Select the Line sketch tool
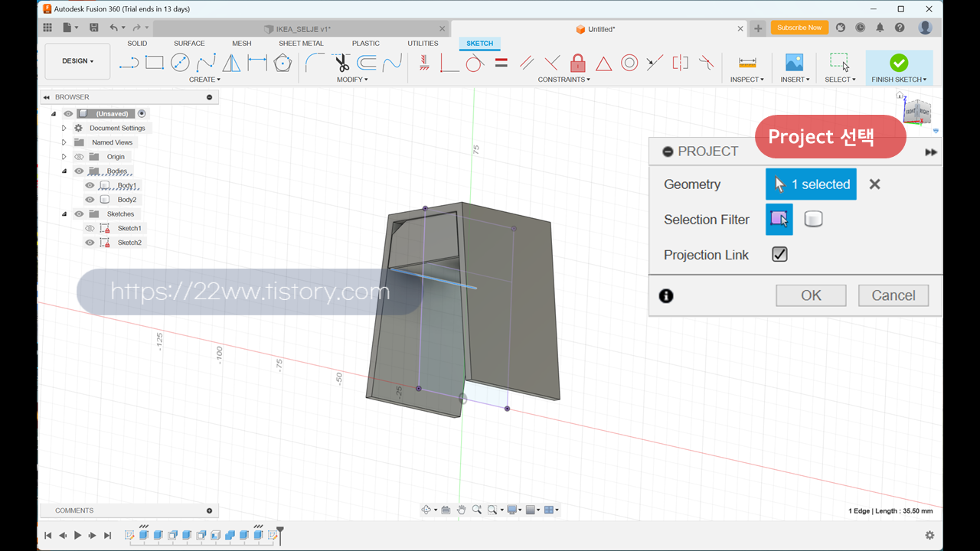This screenshot has height=551, width=980. coord(129,63)
